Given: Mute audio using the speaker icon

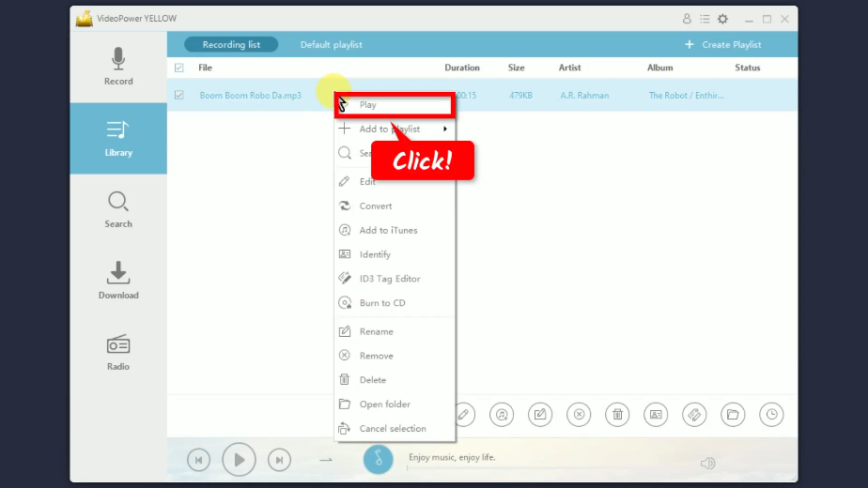Looking at the screenshot, I should click(708, 463).
